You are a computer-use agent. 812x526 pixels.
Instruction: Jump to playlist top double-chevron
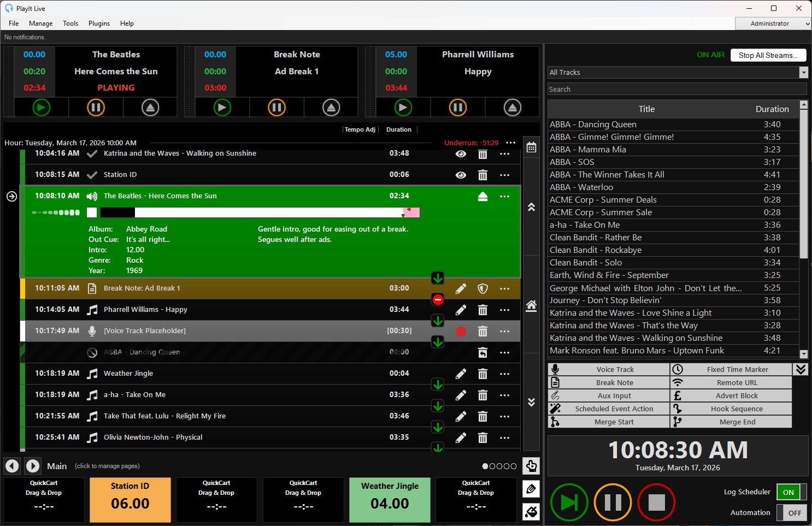531,207
